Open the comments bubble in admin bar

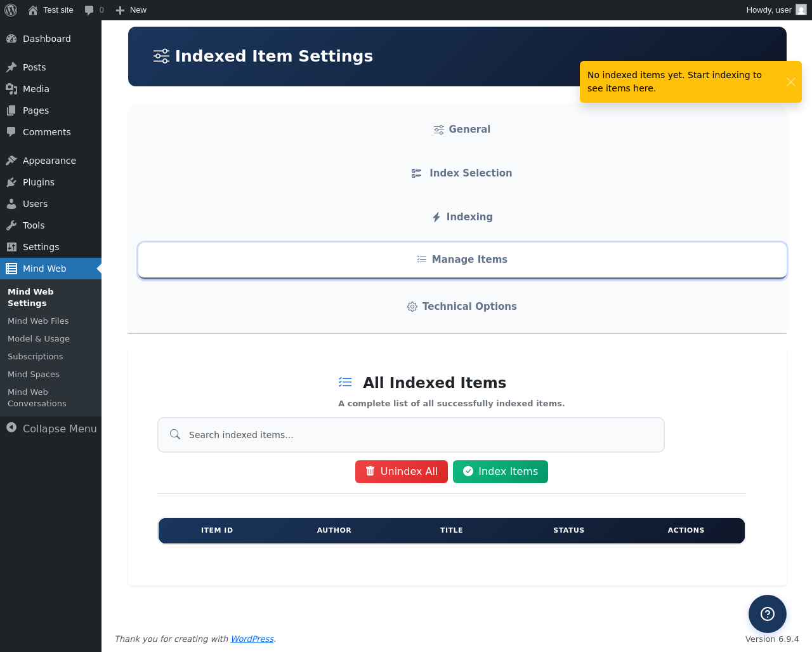coord(94,10)
